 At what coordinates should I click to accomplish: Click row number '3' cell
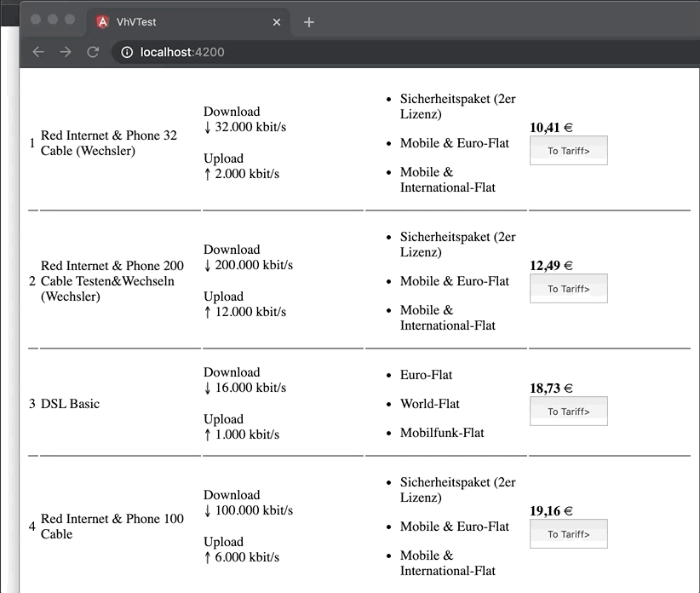32,404
